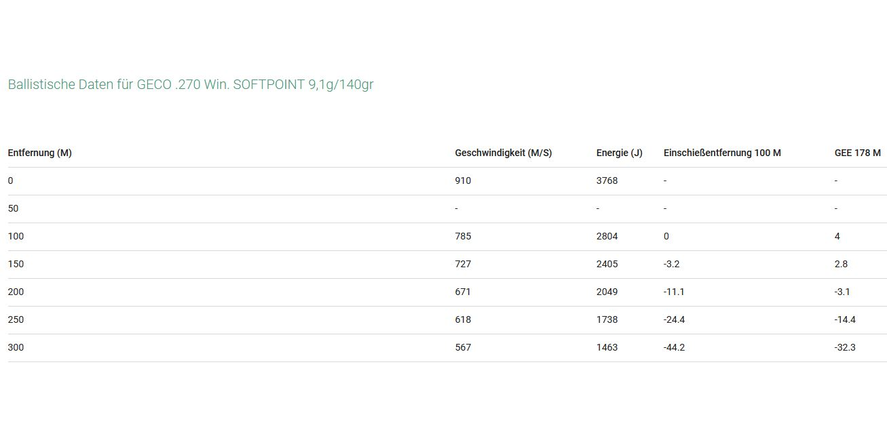
Task: Select the 'Entfernung (M)' column header
Action: (40, 153)
